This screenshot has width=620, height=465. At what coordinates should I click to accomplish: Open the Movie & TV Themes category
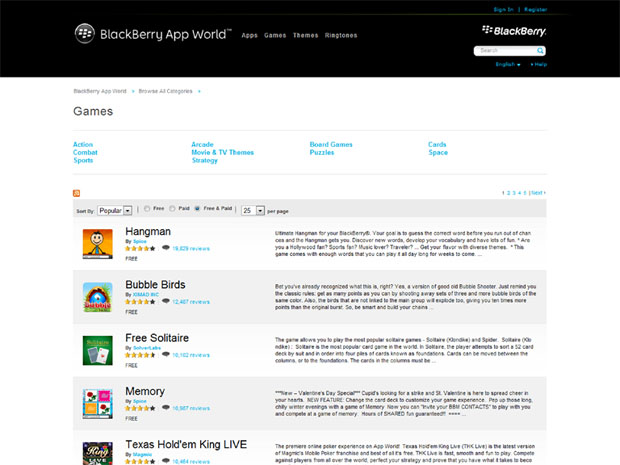[223, 152]
